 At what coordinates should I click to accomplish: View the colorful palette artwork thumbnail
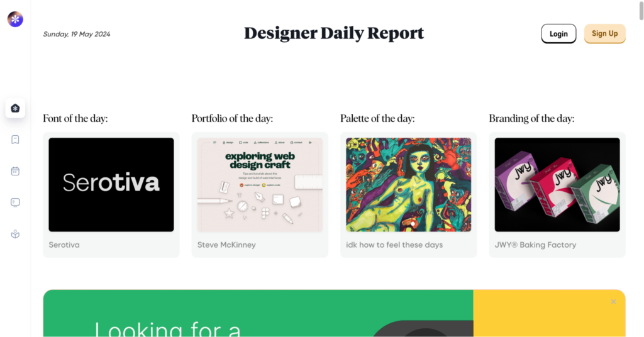click(408, 185)
